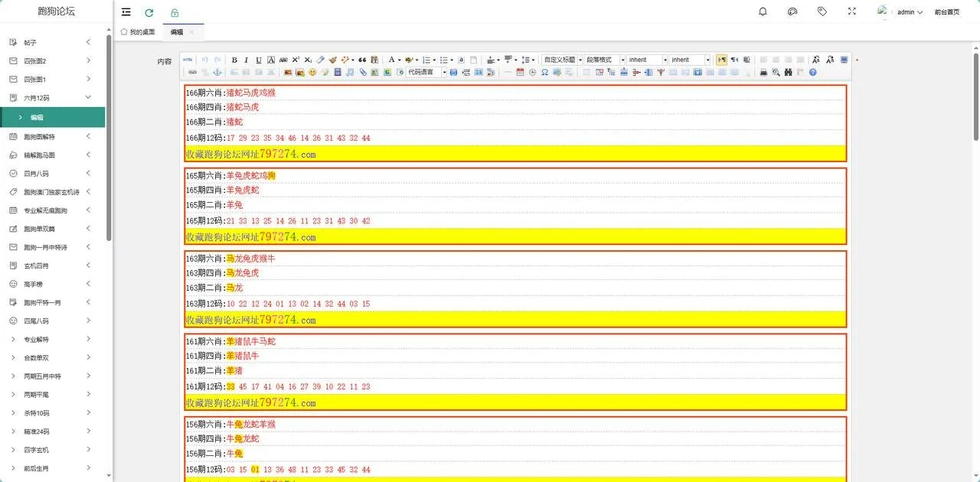The image size is (980, 482).
Task: Open the admin user menu
Action: (x=909, y=12)
